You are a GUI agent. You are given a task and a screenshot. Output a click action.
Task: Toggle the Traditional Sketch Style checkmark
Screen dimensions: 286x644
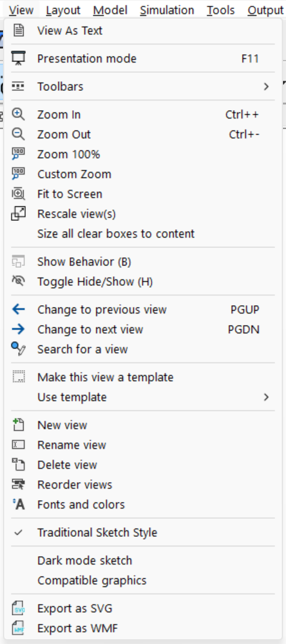pos(19,533)
